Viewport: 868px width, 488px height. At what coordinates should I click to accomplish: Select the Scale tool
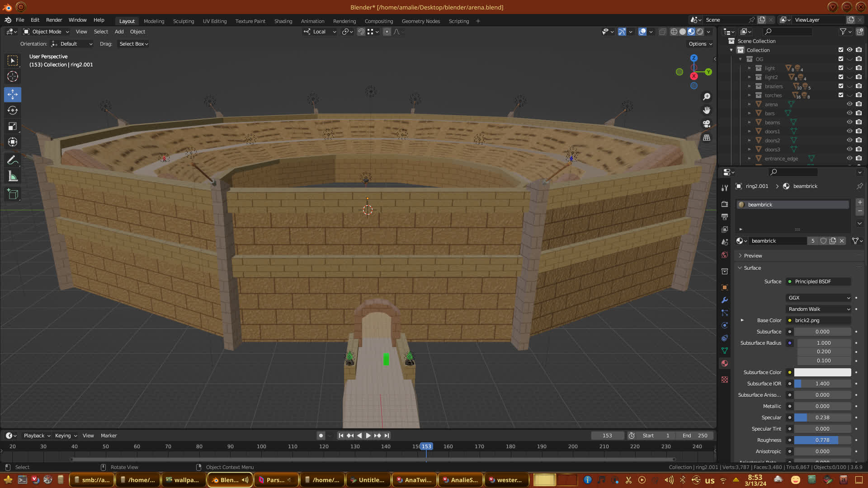pyautogui.click(x=13, y=127)
